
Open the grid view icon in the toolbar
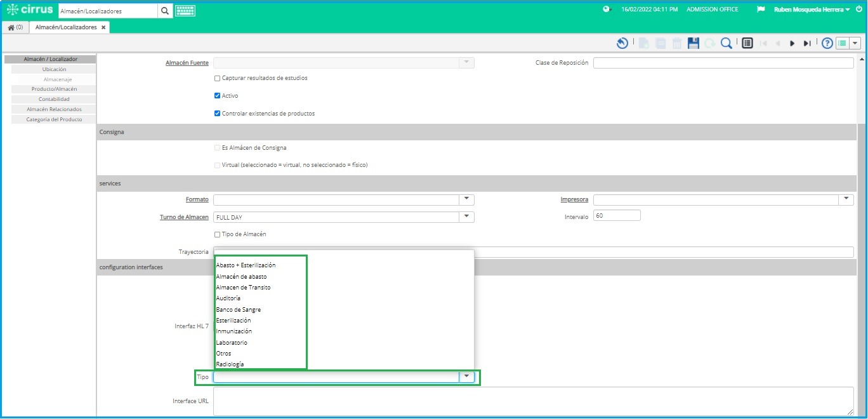(x=748, y=43)
